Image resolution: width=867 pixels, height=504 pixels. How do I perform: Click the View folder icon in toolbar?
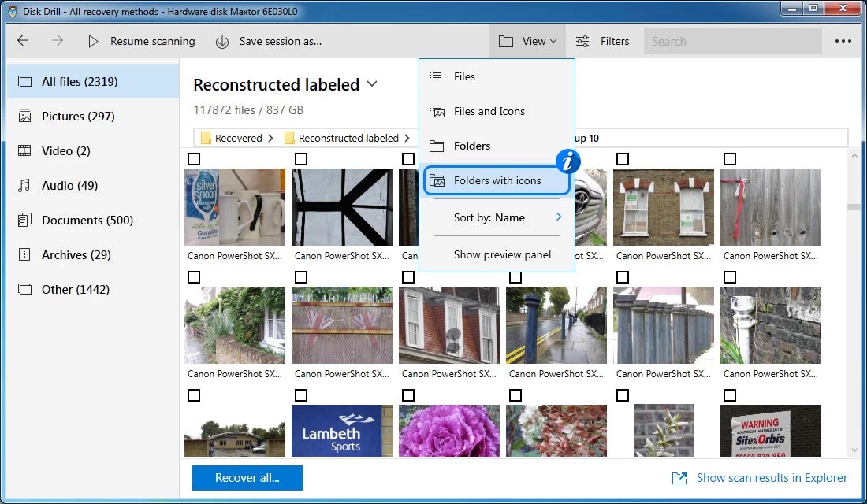[505, 42]
